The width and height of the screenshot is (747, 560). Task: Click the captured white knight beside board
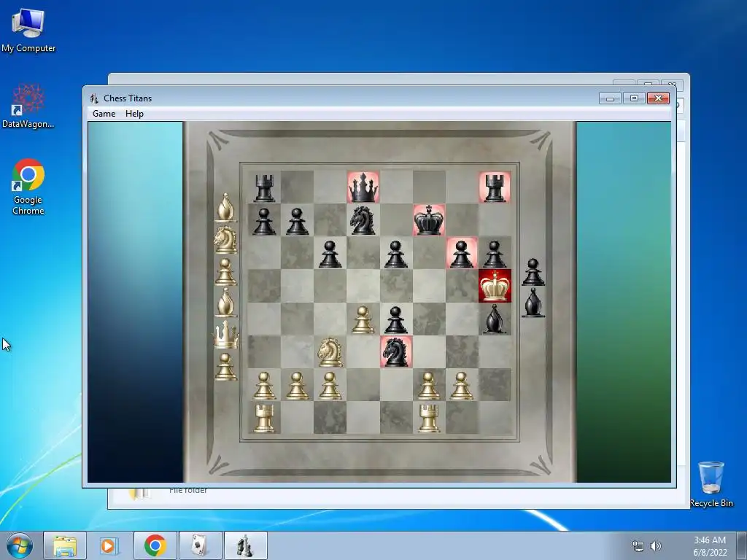225,239
